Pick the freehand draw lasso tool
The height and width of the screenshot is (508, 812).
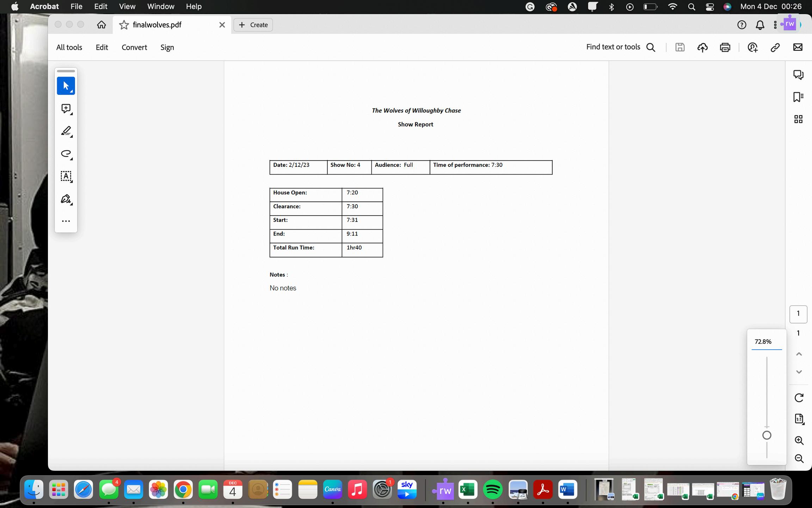pos(66,154)
